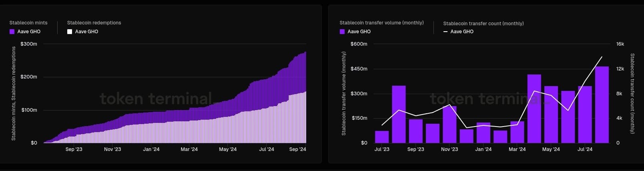Click the tallest bar at the chart's right end
The height and width of the screenshot is (171, 644).
point(602,105)
